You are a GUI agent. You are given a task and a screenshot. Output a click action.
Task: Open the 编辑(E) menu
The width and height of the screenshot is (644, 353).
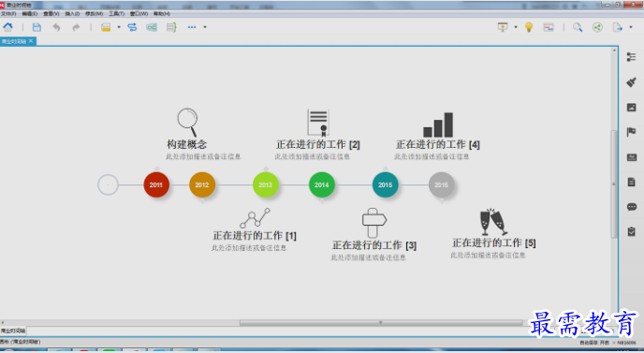[x=30, y=14]
